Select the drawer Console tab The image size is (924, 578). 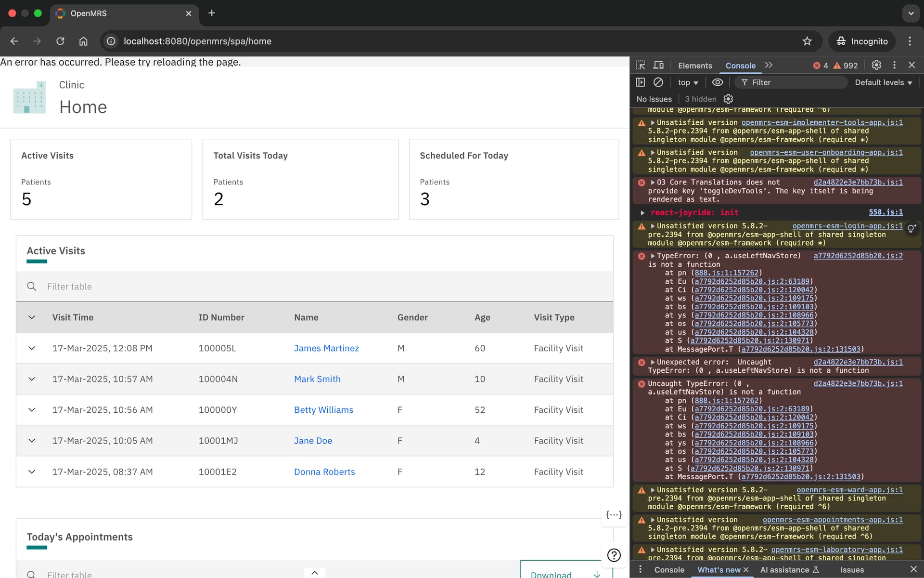click(x=669, y=570)
